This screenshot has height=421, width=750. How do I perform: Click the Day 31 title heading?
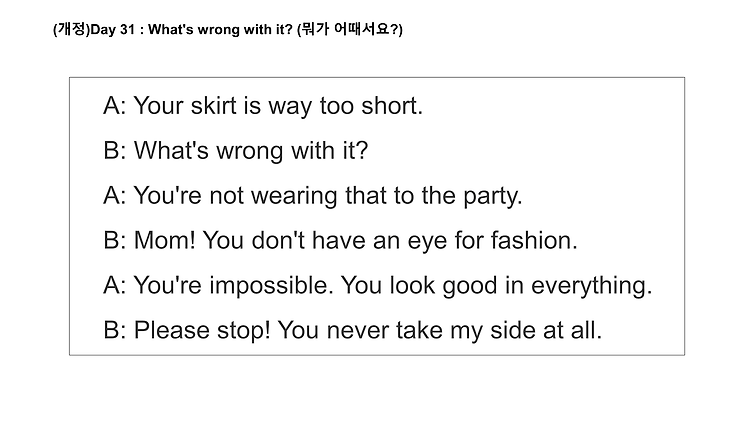(228, 30)
